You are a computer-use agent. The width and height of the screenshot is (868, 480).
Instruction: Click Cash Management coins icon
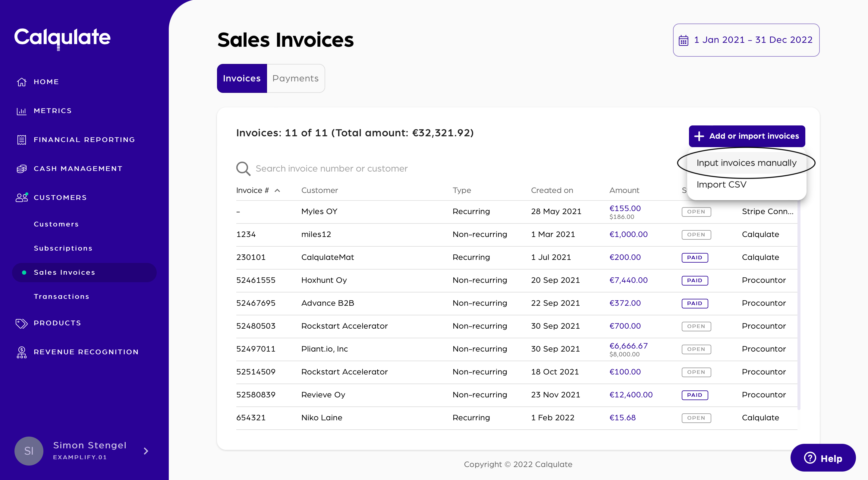(x=22, y=169)
